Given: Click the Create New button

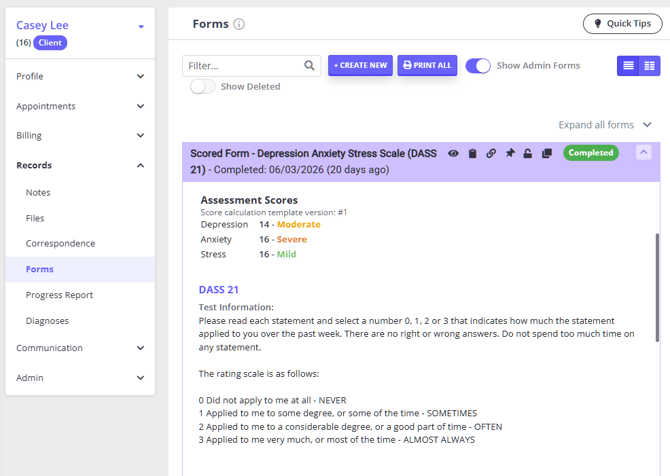Looking at the screenshot, I should tap(360, 66).
